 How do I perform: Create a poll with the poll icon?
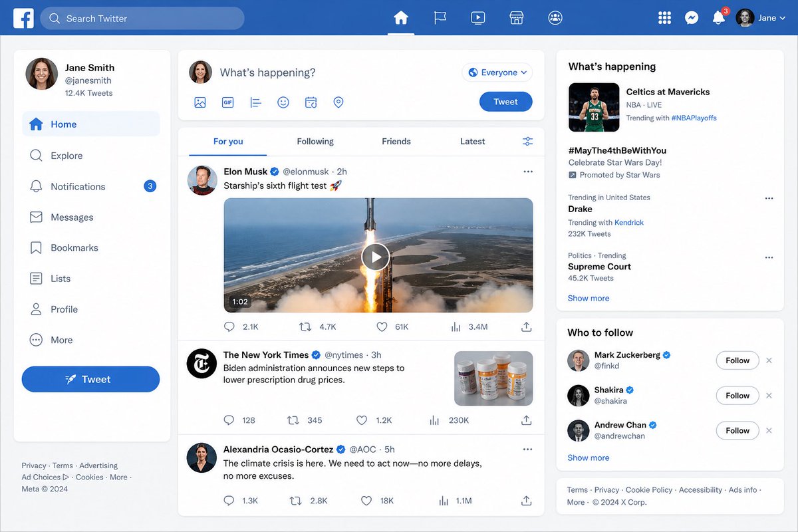click(255, 102)
